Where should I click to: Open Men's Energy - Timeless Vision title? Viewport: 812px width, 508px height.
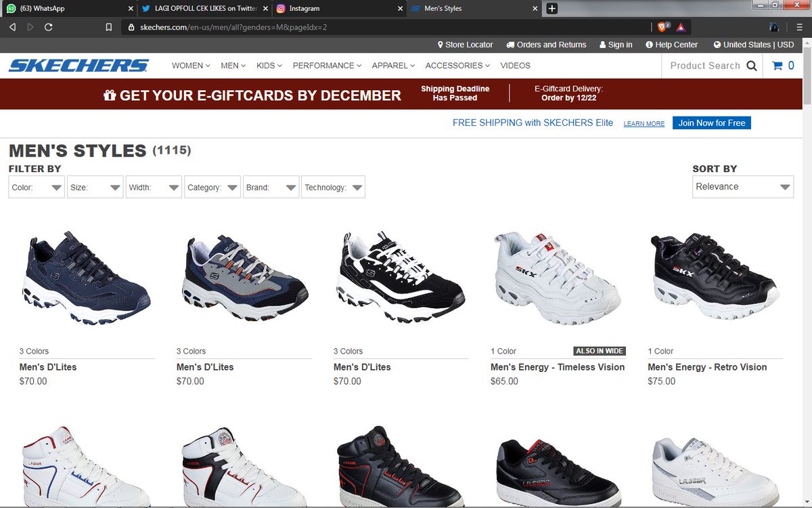558,367
